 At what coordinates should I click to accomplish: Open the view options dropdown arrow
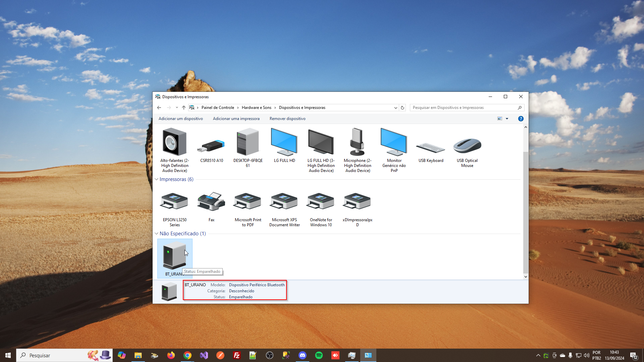tap(507, 119)
